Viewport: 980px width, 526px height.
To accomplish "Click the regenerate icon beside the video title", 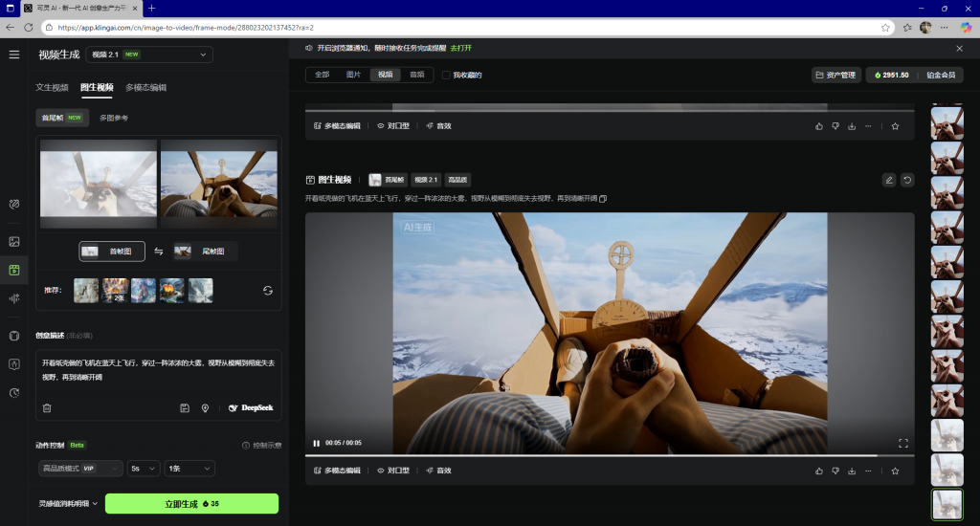I will 907,180.
